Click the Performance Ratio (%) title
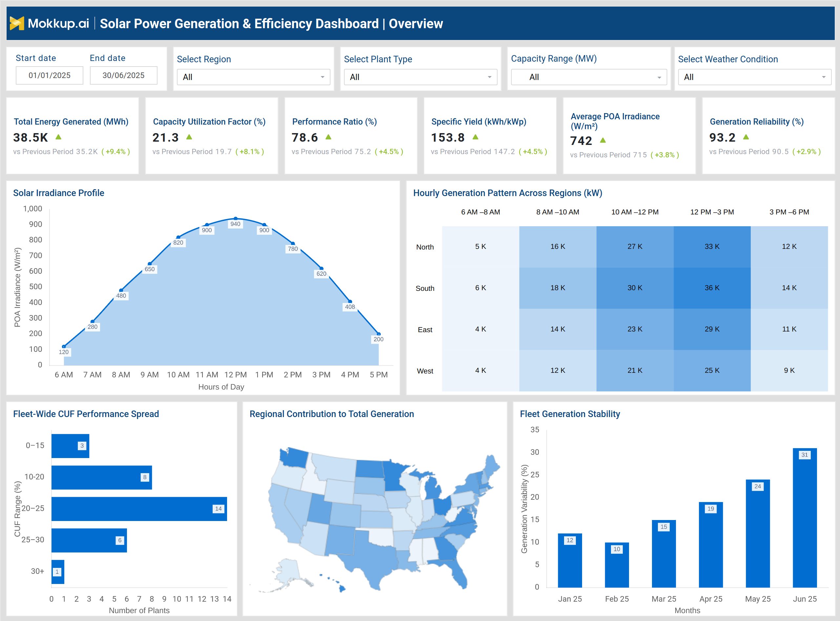This screenshot has width=840, height=621. click(x=334, y=122)
